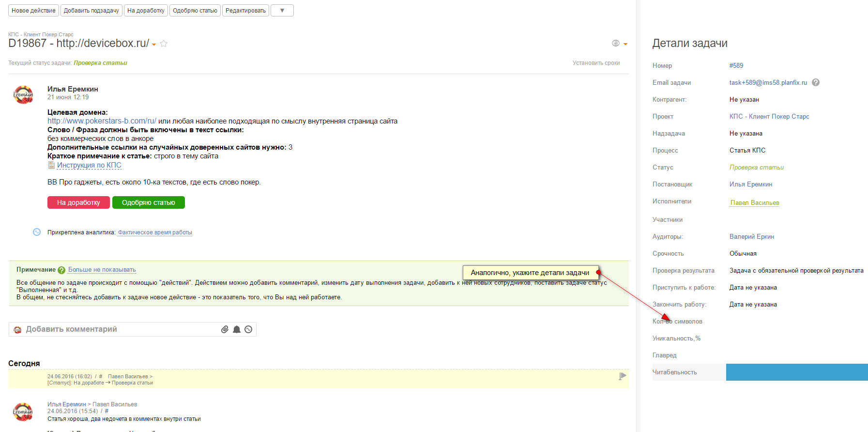The image size is (868, 432).
Task: Click the document icon before Инструкция по КПС
Action: [51, 165]
